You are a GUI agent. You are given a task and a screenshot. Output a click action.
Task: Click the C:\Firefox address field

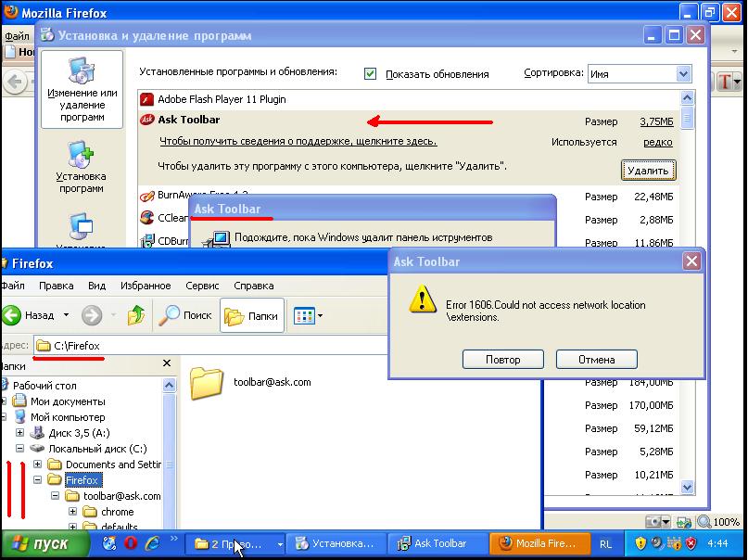coord(209,345)
